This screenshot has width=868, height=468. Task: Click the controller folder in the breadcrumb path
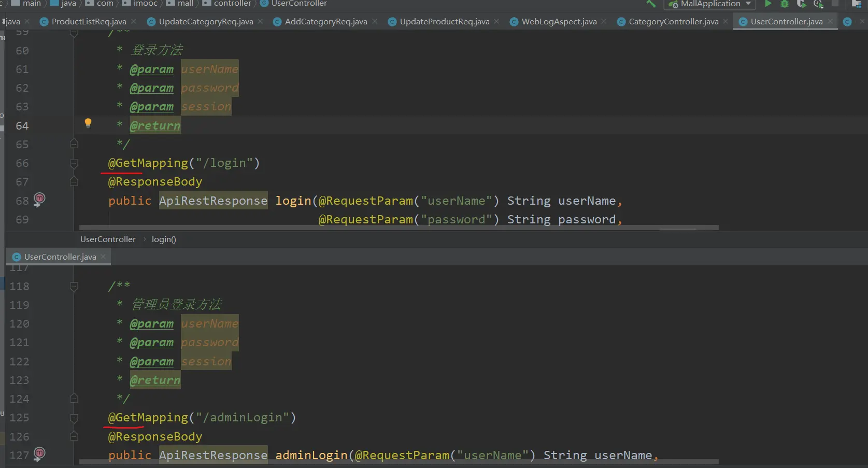[232, 4]
